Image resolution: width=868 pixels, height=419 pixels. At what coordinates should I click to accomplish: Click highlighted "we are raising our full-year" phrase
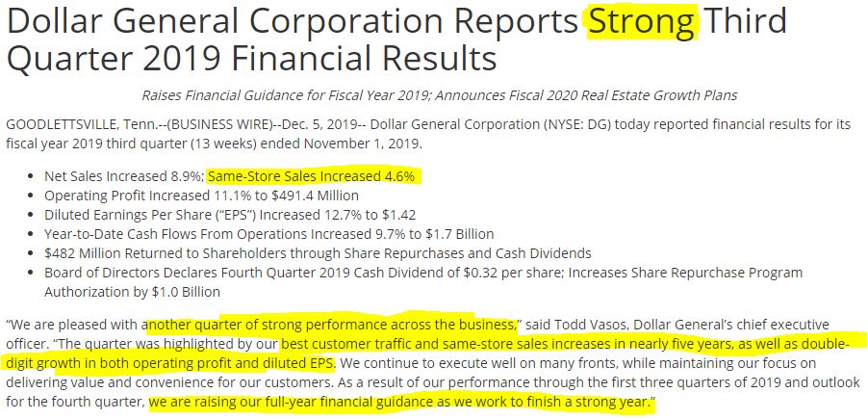pos(250,403)
